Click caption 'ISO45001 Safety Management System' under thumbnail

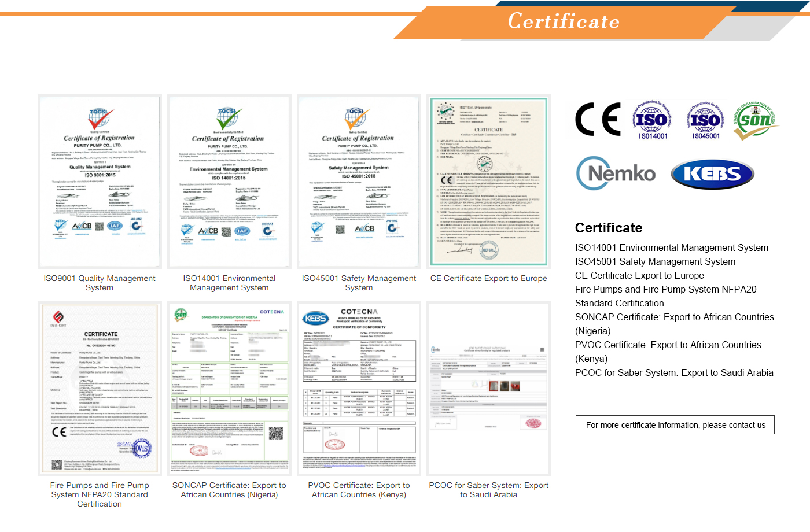pyautogui.click(x=359, y=283)
